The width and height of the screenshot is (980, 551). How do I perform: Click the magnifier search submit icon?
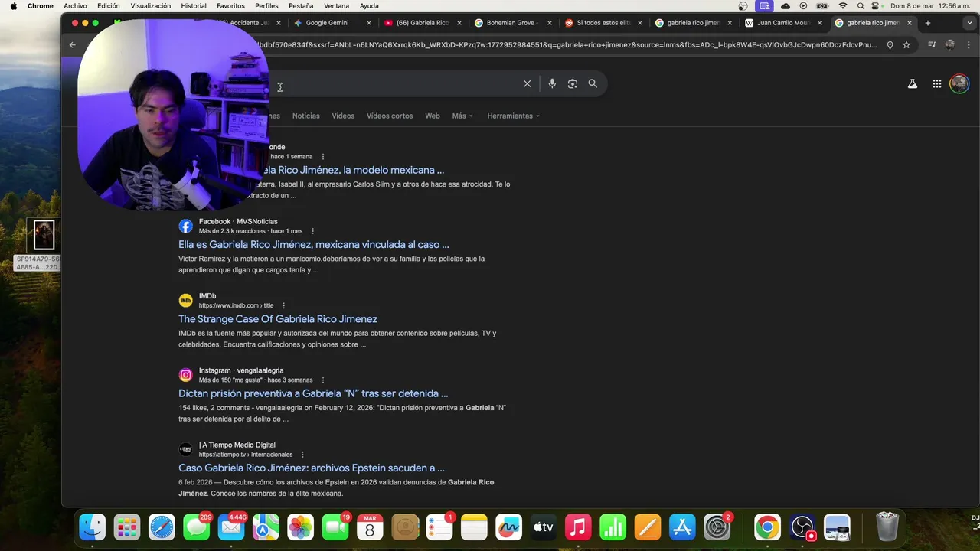point(593,83)
